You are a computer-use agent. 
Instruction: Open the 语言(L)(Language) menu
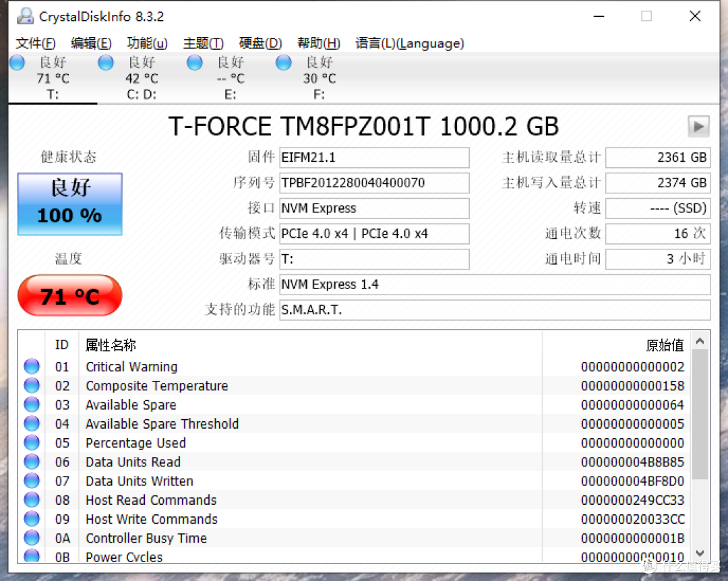[410, 43]
